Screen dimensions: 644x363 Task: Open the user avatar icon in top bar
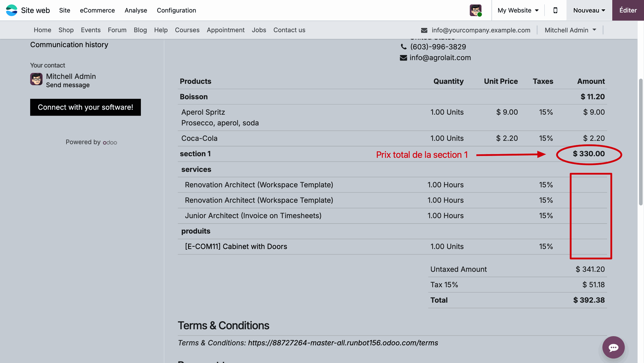[475, 10]
